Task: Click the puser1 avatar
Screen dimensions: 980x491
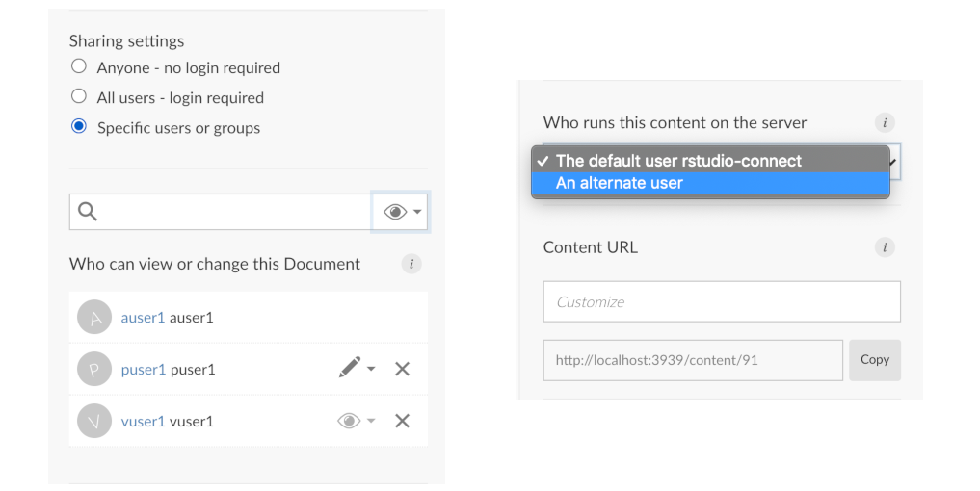Action: pyautogui.click(x=94, y=369)
